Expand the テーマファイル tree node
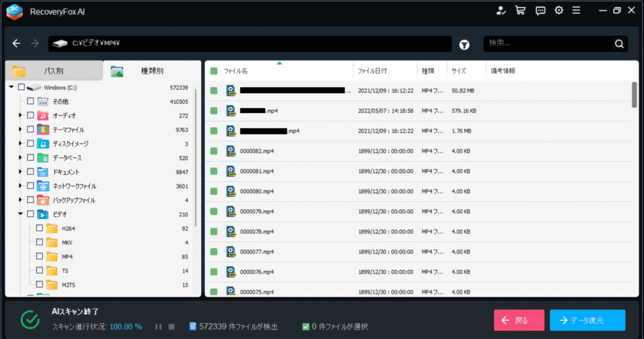The width and height of the screenshot is (644, 339). [x=20, y=130]
